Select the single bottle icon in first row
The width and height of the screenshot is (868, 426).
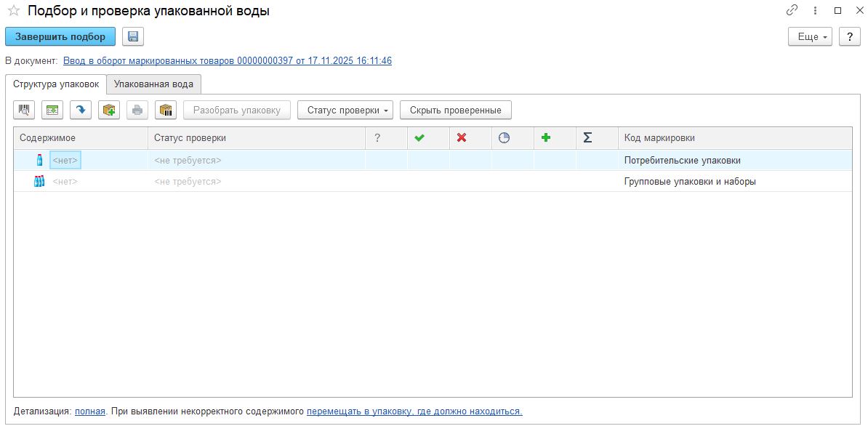tap(39, 160)
